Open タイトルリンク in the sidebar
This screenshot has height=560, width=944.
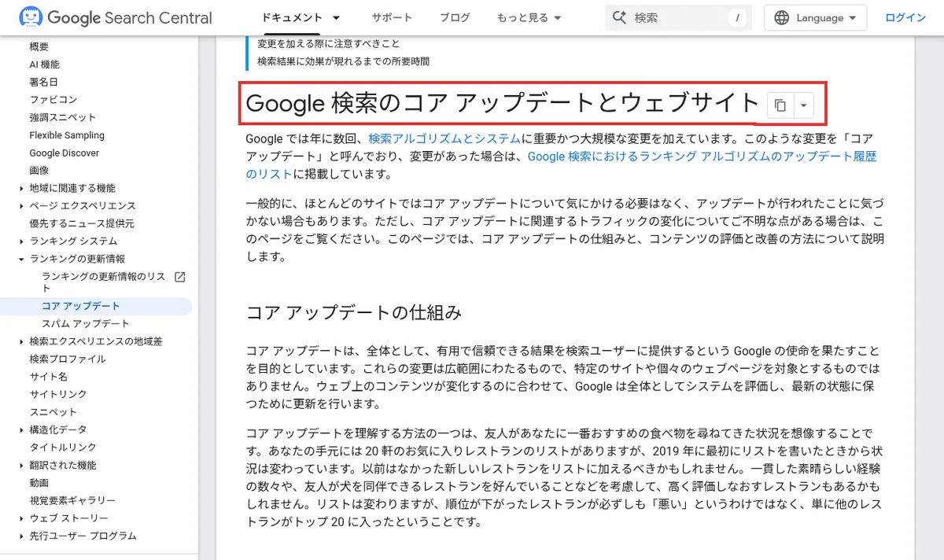coord(63,448)
